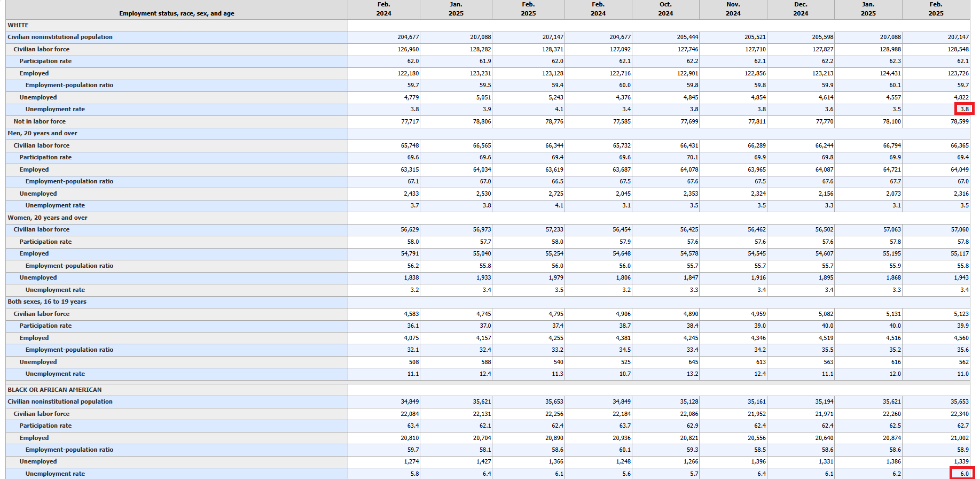Select the men's Unemployed value 2,045
This screenshot has height=479, width=980.
tap(623, 194)
